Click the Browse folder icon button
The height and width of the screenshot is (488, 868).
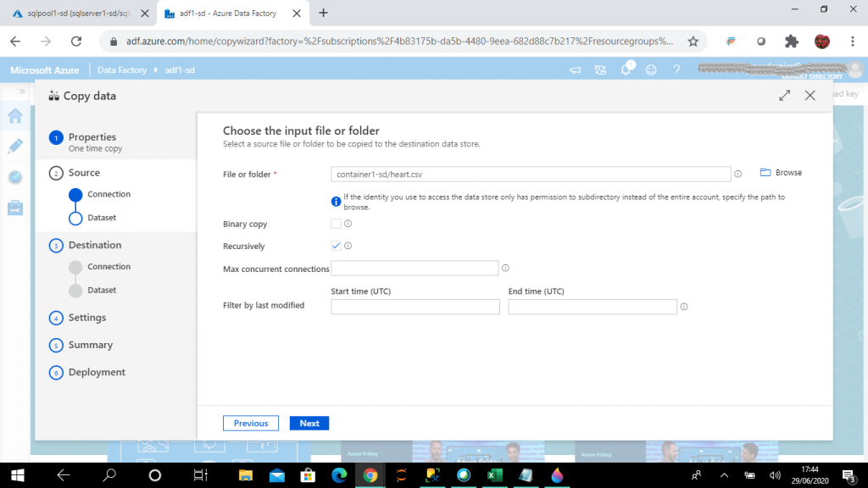pyautogui.click(x=781, y=173)
